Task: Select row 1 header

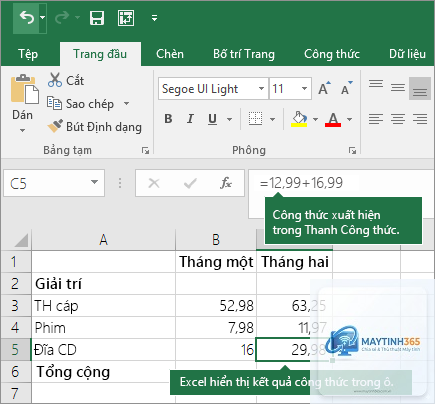Action: [x=15, y=262]
